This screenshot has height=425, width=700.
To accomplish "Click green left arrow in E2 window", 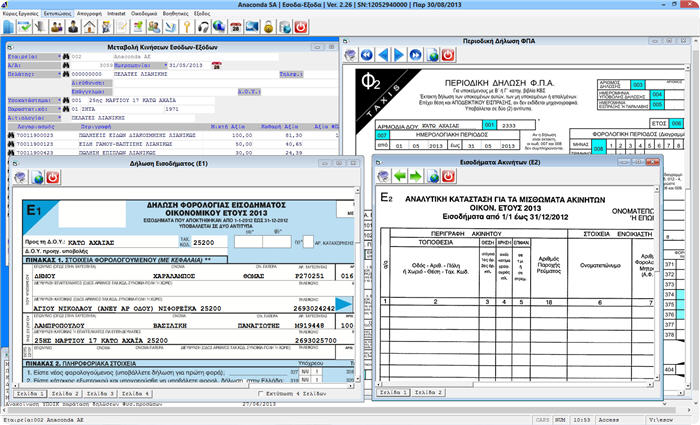I will pos(400,176).
